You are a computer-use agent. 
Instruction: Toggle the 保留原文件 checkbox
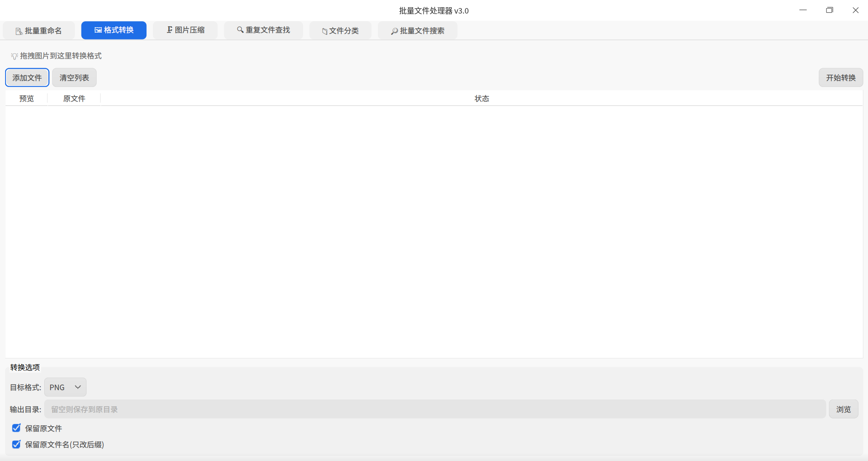click(16, 428)
